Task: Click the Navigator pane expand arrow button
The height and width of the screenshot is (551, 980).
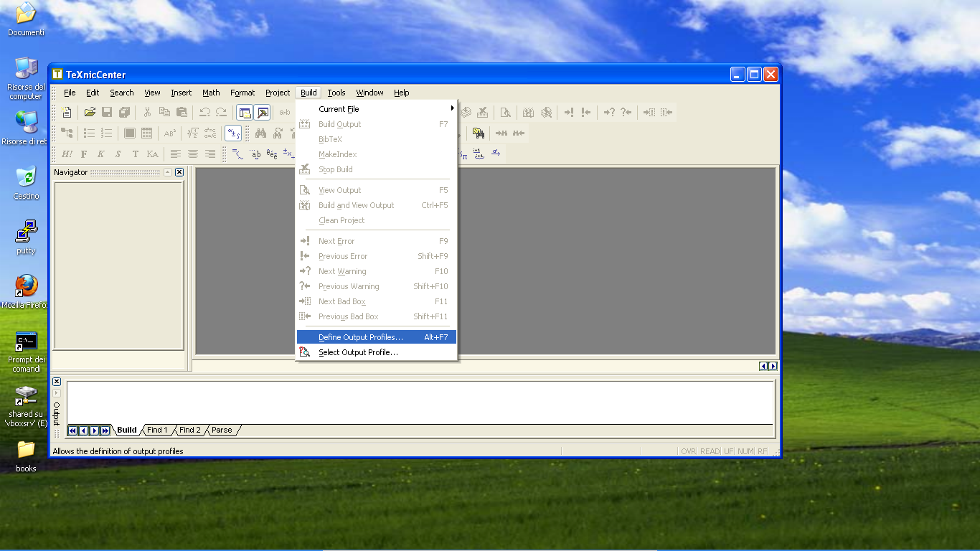Action: coord(168,172)
